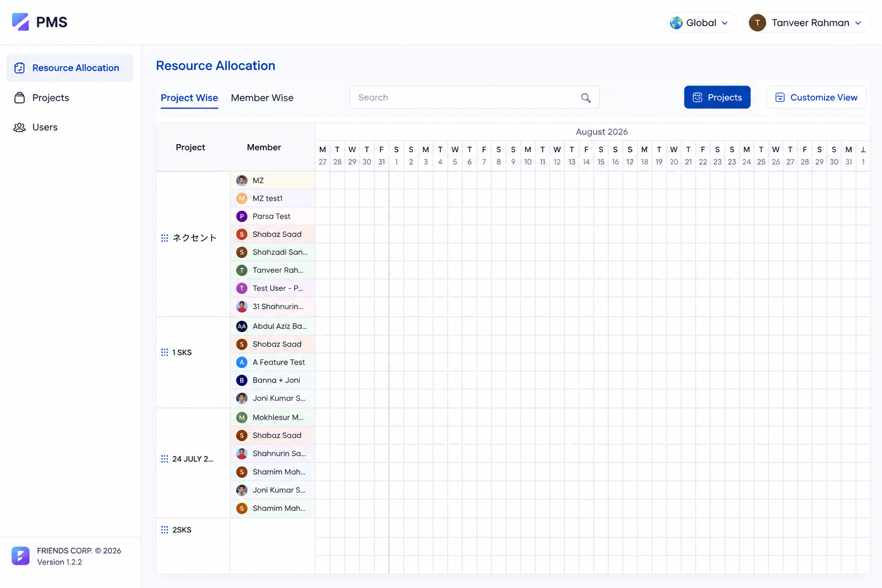Viewport: 882px width, 588px height.
Task: Open the Tanveer Rahman user menu
Action: [808, 23]
